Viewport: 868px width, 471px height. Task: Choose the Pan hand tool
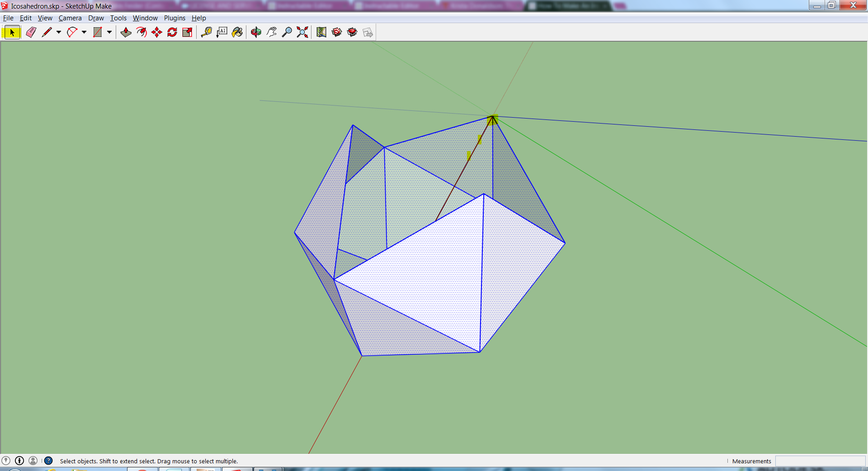272,33
